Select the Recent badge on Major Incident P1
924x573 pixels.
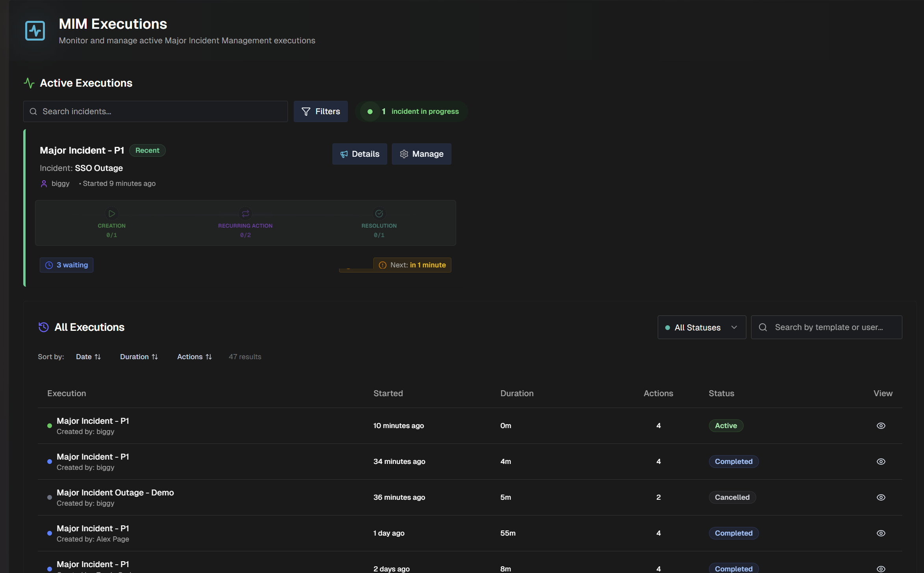[147, 150]
